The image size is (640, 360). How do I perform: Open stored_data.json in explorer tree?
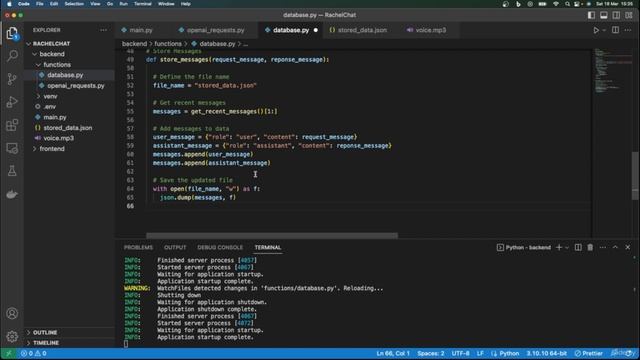coord(69,128)
